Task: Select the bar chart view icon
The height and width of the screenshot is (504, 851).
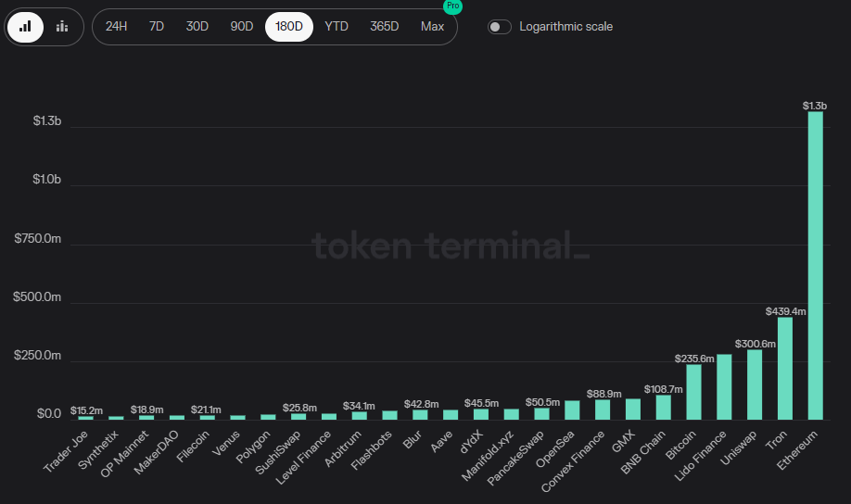Action: 26,26
